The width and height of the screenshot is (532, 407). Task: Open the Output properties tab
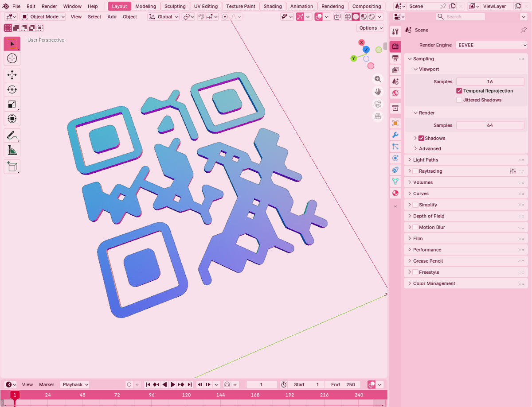tap(395, 58)
